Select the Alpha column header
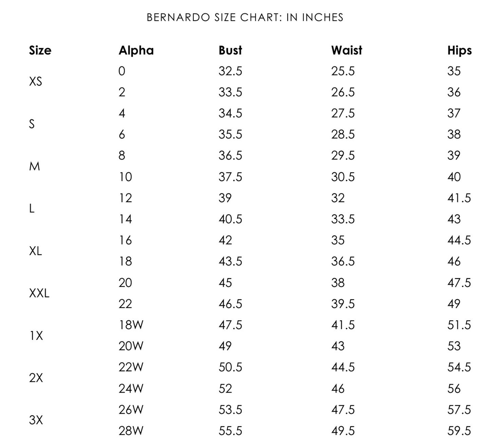The image size is (504, 448). click(136, 50)
